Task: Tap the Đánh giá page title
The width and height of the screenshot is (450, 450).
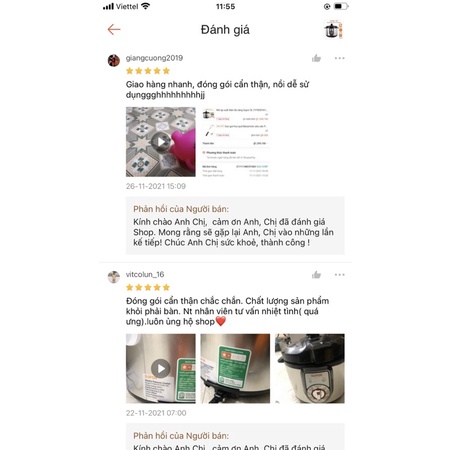Action: pos(225,30)
